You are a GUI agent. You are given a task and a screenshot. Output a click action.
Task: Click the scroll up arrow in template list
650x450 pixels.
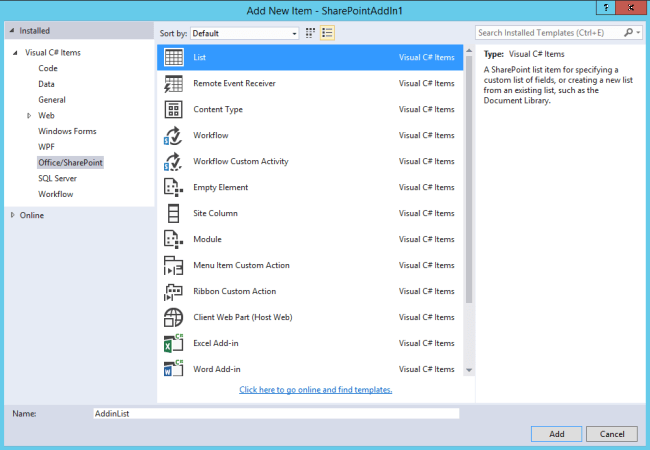click(x=469, y=51)
